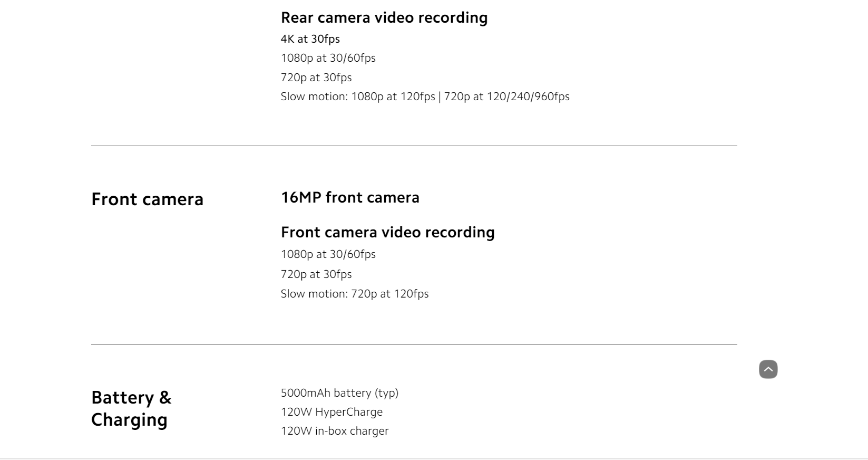Click the divider above Front camera section

414,146
